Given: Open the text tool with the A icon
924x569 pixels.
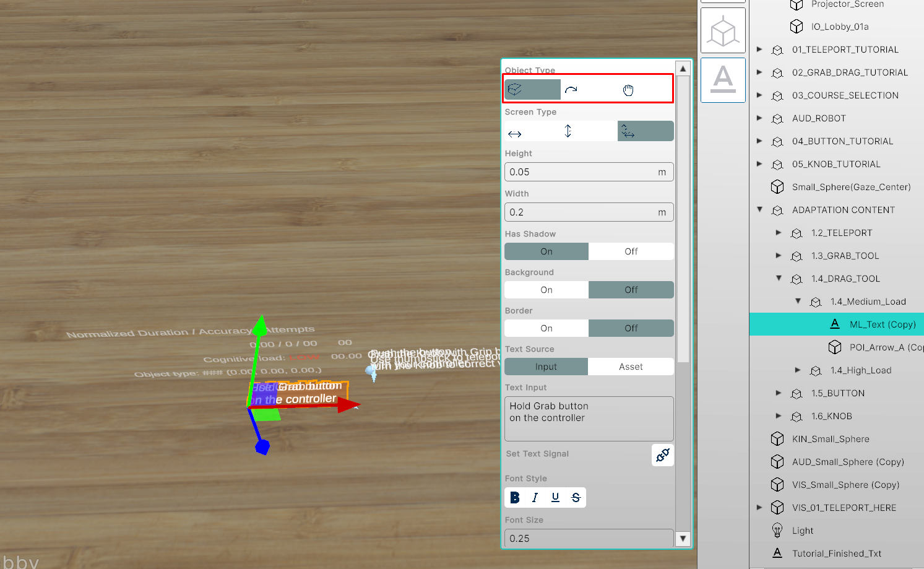Looking at the screenshot, I should (723, 80).
